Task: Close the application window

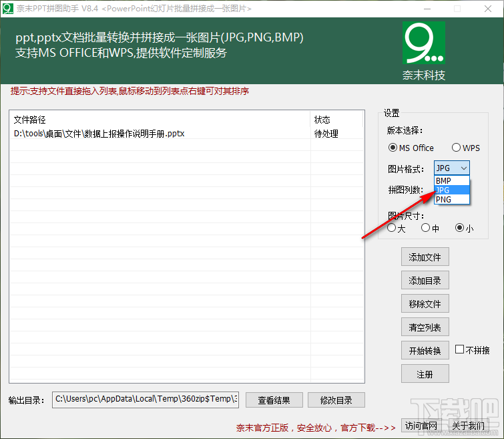Action: [488, 9]
